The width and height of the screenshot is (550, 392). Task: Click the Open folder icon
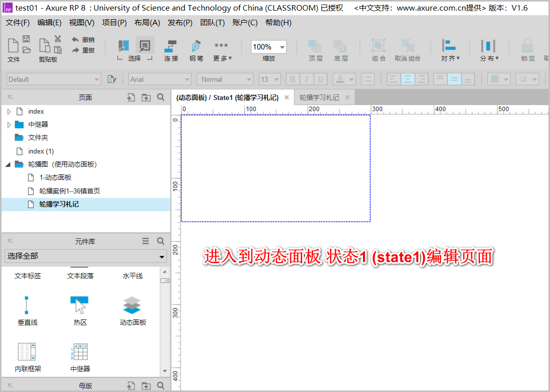[27, 50]
